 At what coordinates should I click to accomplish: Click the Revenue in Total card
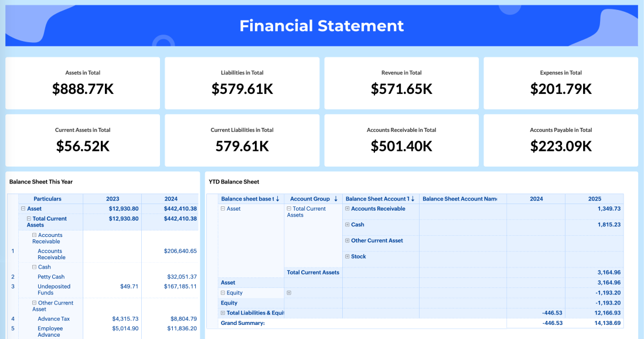coord(401,83)
